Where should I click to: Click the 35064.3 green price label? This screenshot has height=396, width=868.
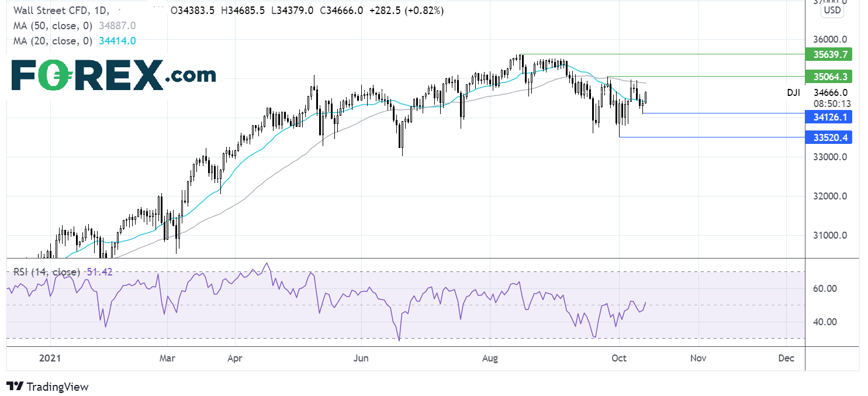828,77
